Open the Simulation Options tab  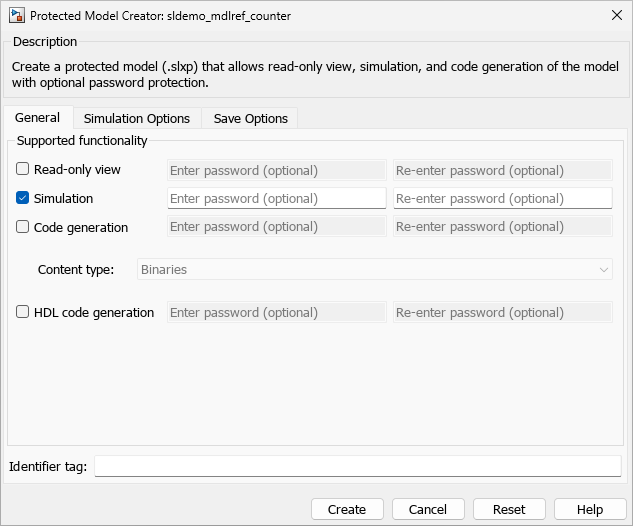137,118
